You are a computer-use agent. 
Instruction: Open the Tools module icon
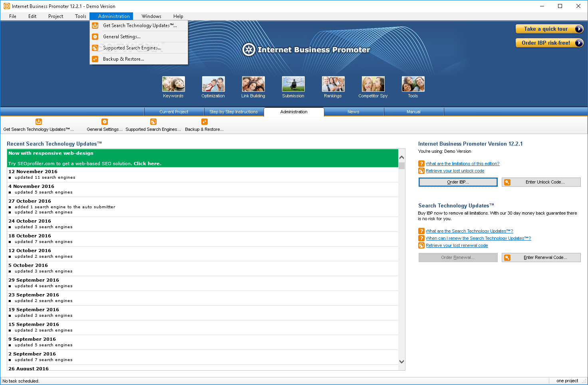tap(413, 84)
